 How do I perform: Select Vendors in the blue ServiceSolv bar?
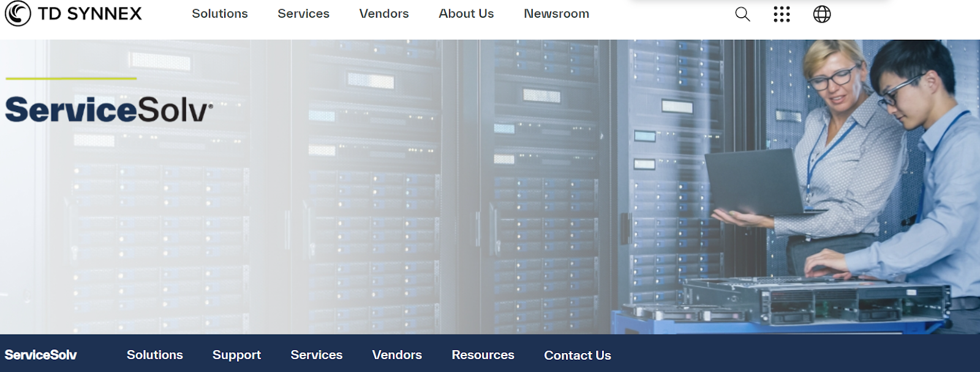(x=397, y=355)
